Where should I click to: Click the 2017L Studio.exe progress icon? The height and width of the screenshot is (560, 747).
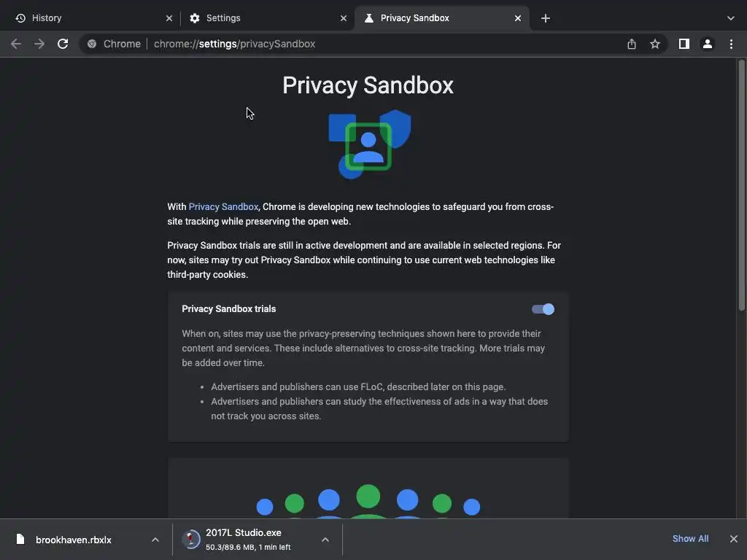tap(191, 540)
